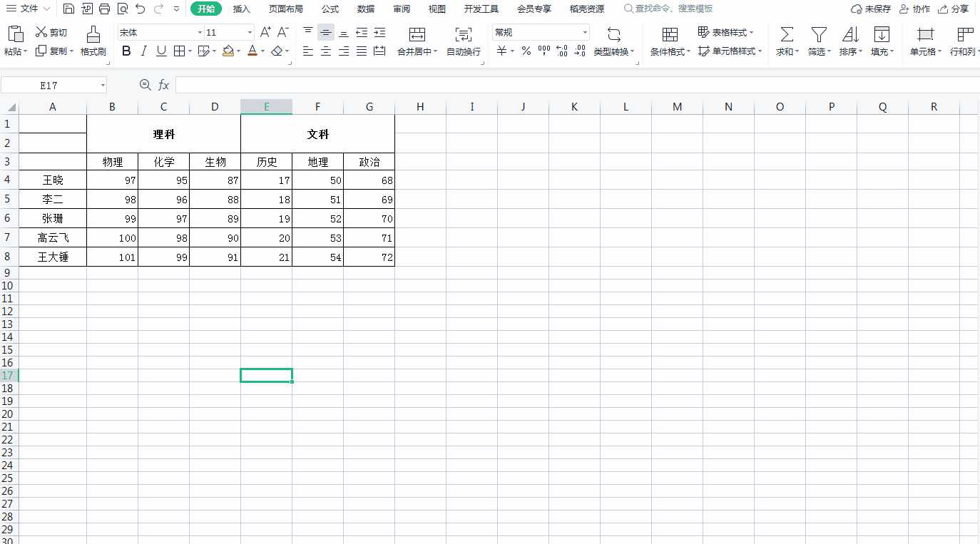Decrease font size with A- icon
The width and height of the screenshot is (980, 544).
pyautogui.click(x=283, y=32)
